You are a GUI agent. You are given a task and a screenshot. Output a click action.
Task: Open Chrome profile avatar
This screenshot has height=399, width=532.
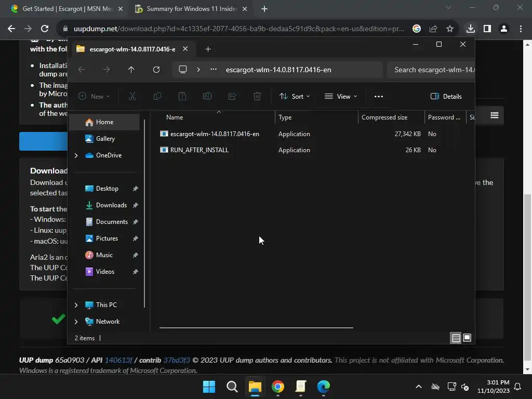[x=504, y=29]
